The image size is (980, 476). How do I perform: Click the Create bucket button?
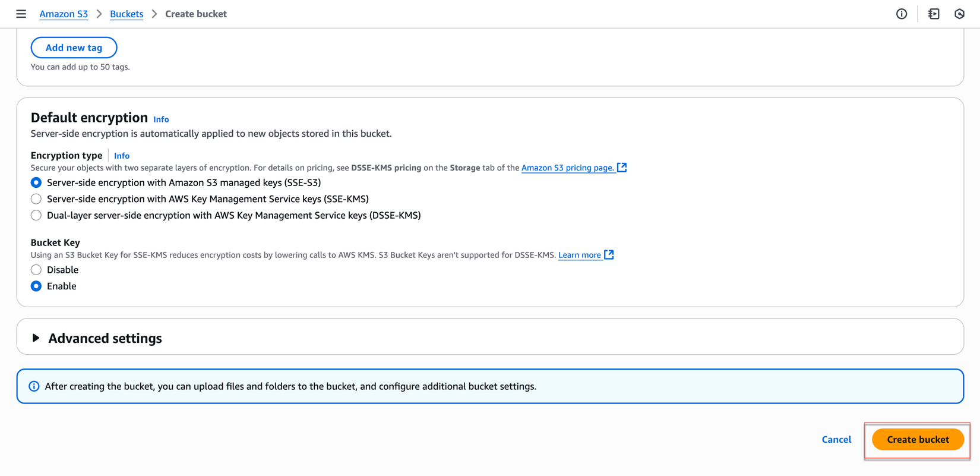918,440
